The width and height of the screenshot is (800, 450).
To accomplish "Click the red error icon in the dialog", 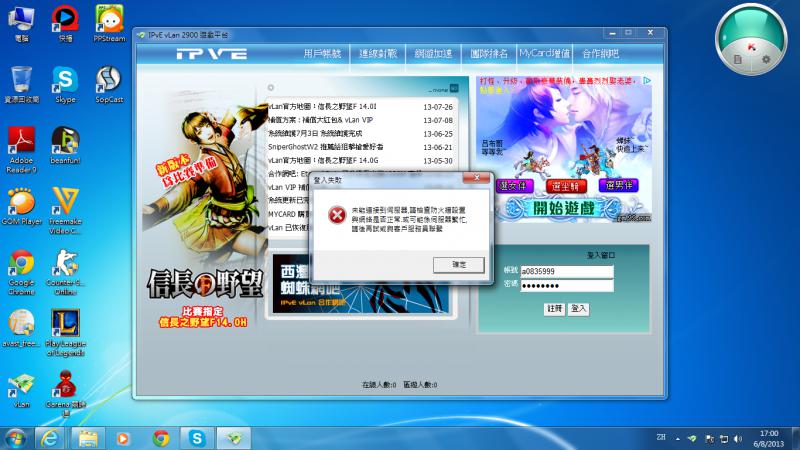I will pyautogui.click(x=337, y=215).
